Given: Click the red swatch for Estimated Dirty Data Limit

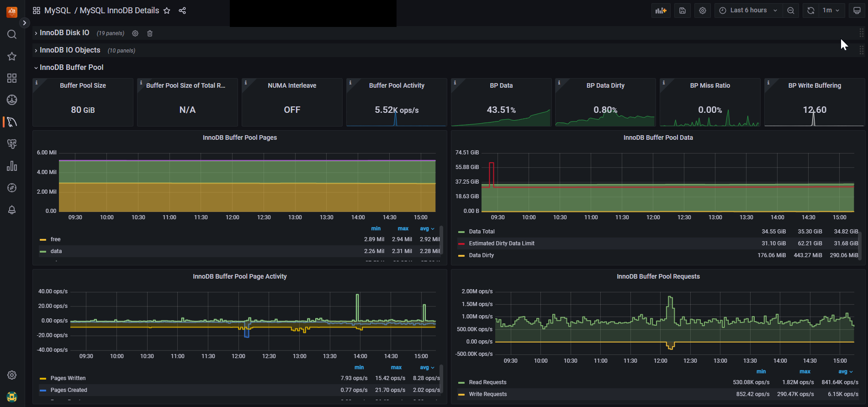Looking at the screenshot, I should pyautogui.click(x=461, y=243).
